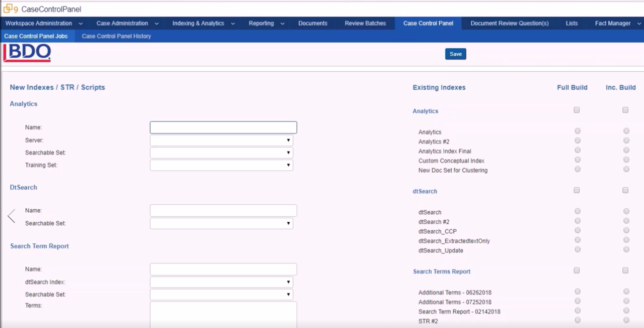Open the DtSearch Searchable Set dropdown
The width and height of the screenshot is (644, 328).
point(221,224)
